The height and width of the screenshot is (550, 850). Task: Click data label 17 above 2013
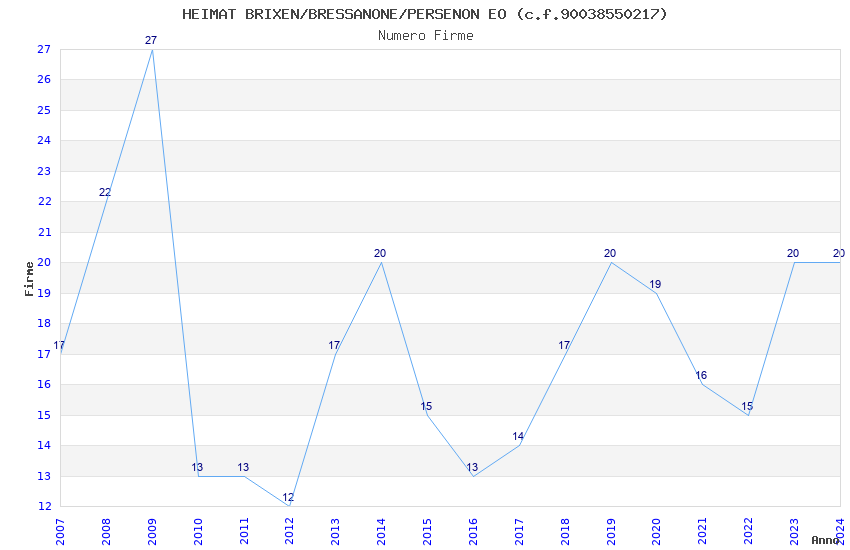[x=334, y=346]
